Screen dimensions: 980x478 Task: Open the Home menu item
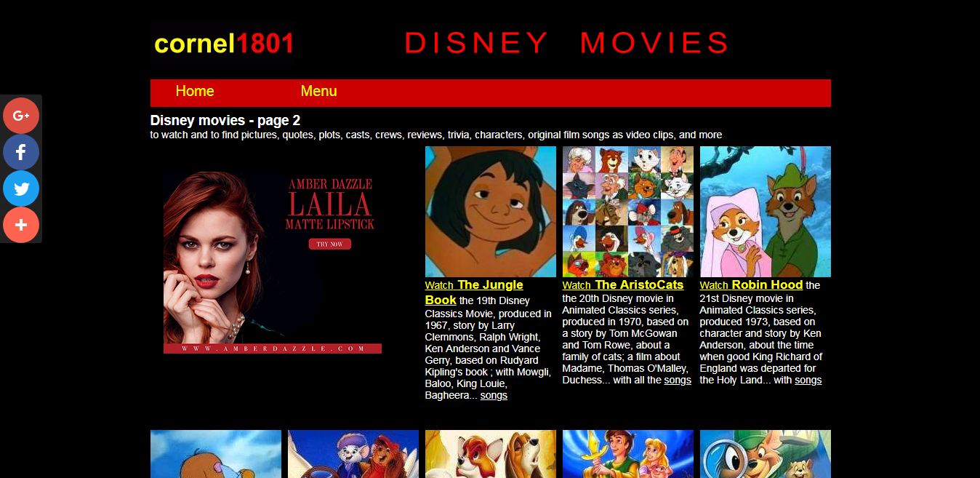click(195, 91)
